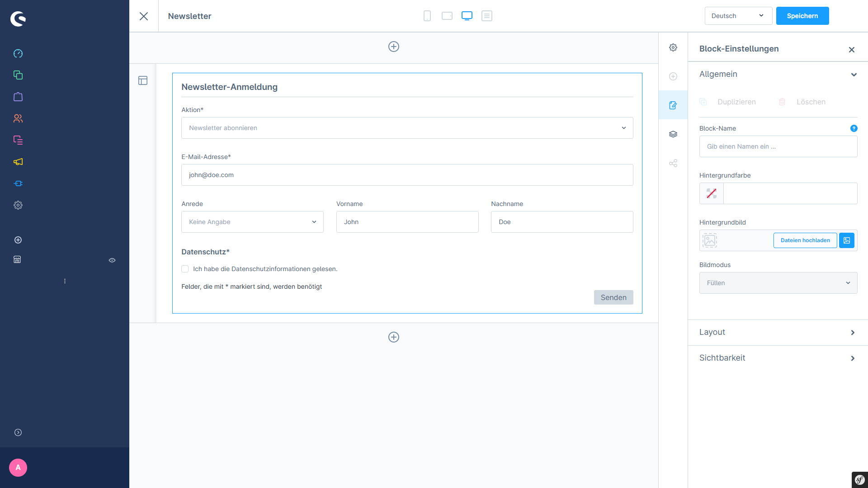Image resolution: width=868 pixels, height=488 pixels.
Task: Open the Hintergrundfarbe color swatch
Action: [x=712, y=193]
